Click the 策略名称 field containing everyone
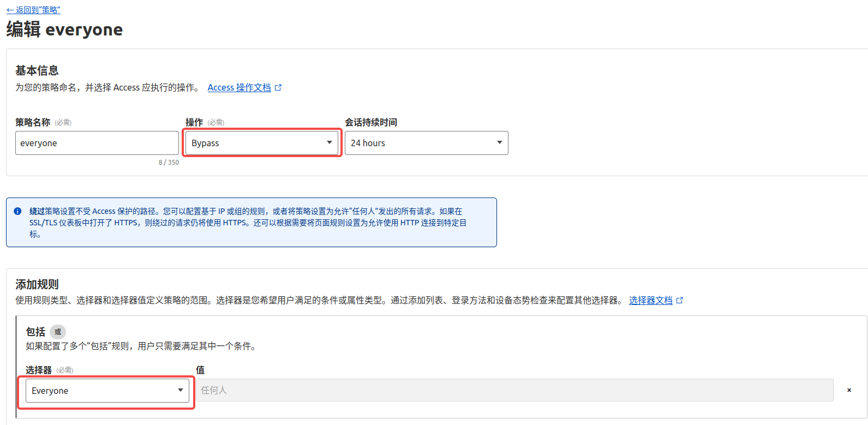This screenshot has height=425, width=868. coord(97,143)
